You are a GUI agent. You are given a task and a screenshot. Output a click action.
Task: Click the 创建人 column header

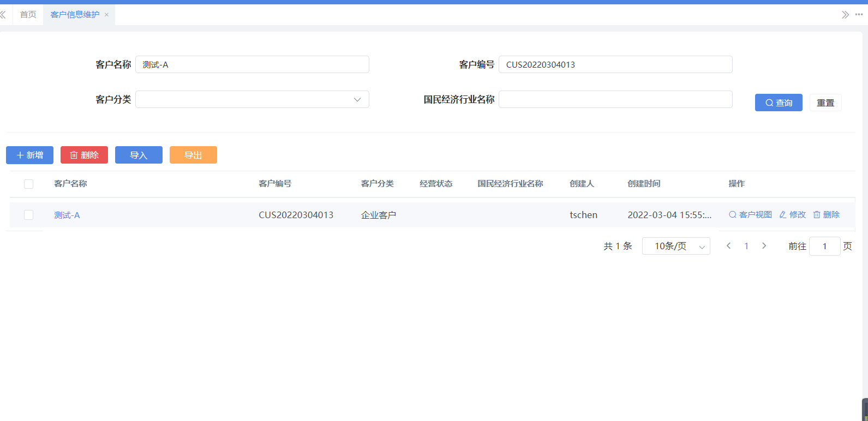582,184
